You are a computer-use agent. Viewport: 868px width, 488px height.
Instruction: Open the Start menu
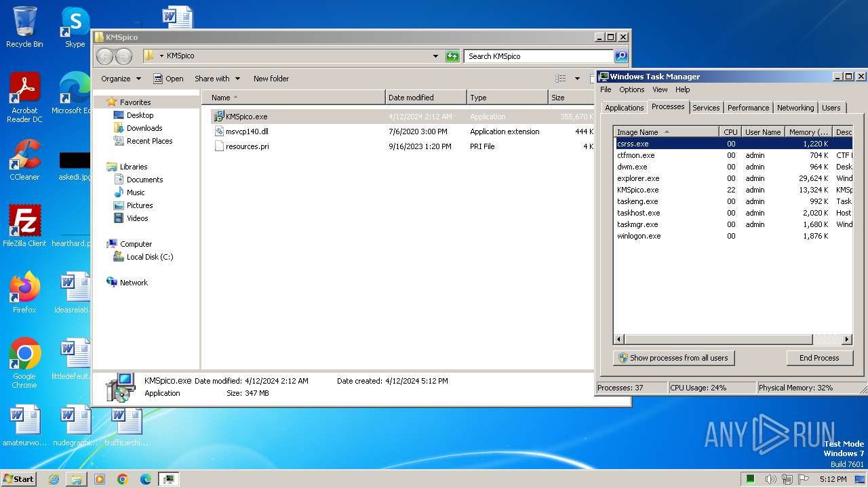pyautogui.click(x=18, y=479)
